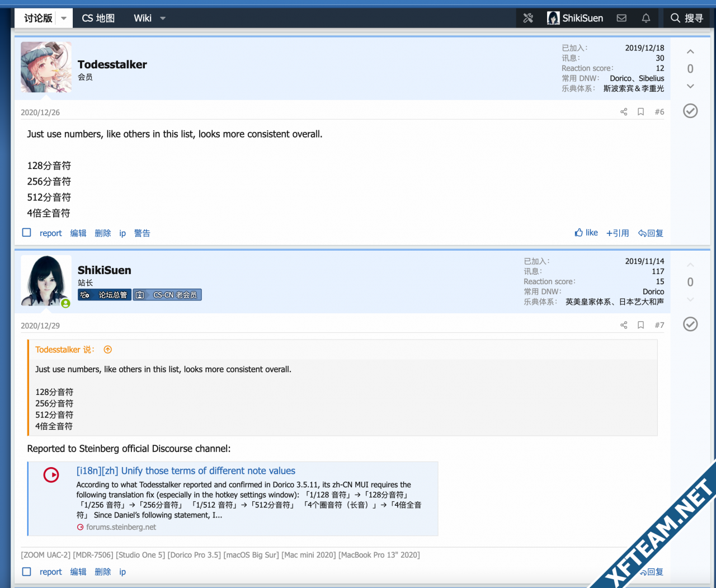Report post #6 by Todesstalker
Screen dimensions: 716x588
(x=51, y=233)
